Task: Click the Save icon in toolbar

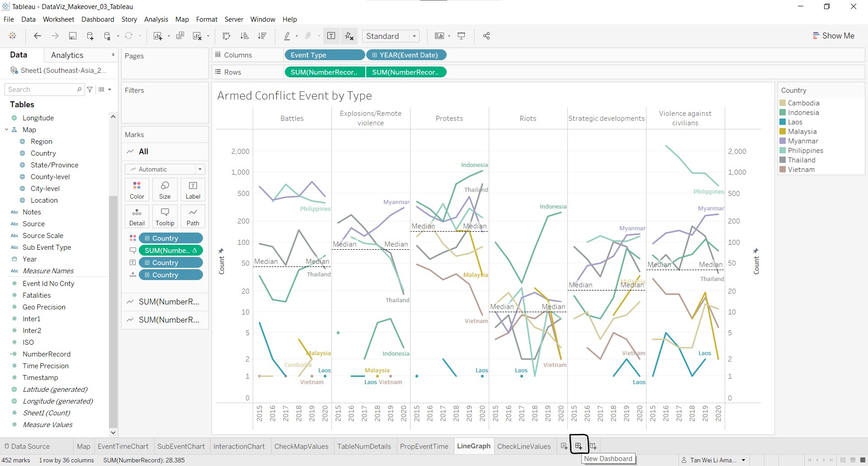Action: pos(72,36)
